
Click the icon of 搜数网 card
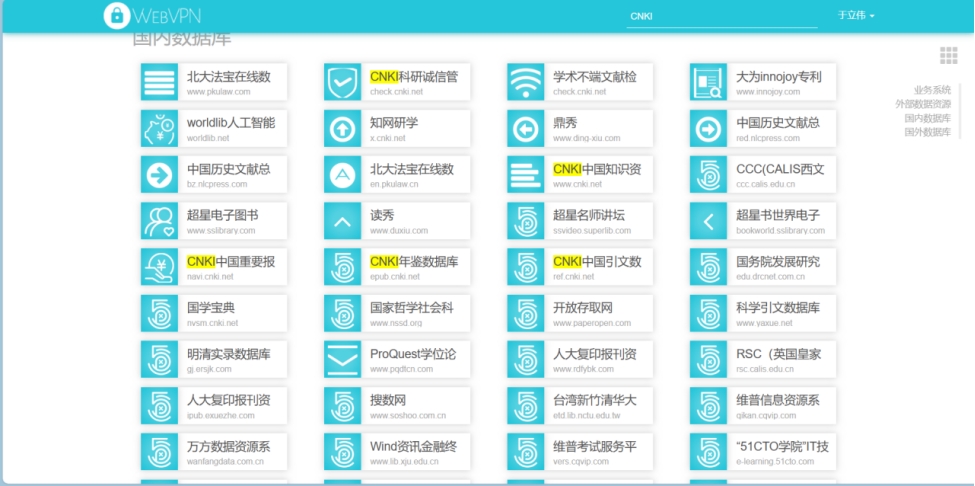(342, 406)
